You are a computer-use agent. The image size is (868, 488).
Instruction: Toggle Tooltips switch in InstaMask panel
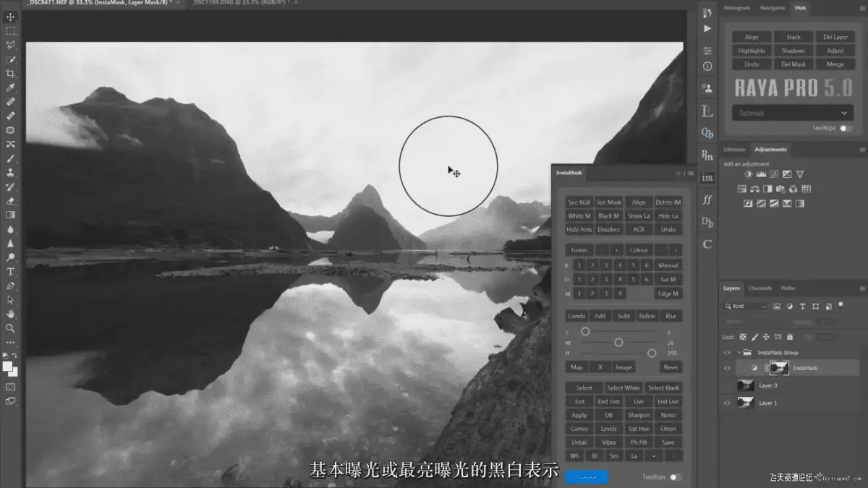(x=675, y=477)
